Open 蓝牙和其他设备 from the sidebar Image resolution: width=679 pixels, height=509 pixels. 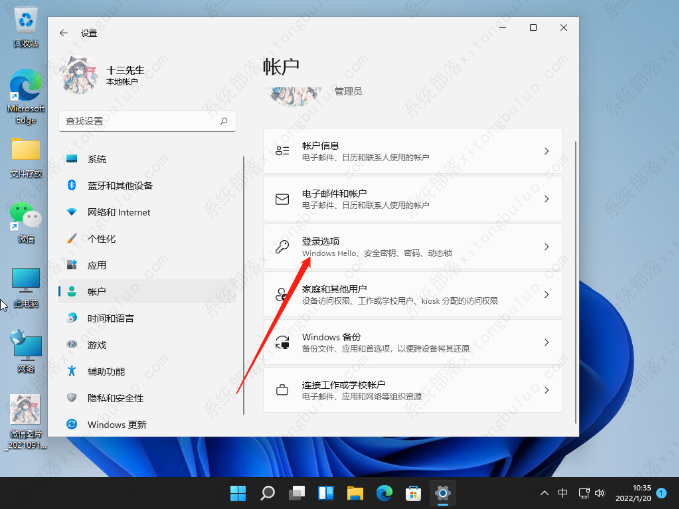[119, 185]
